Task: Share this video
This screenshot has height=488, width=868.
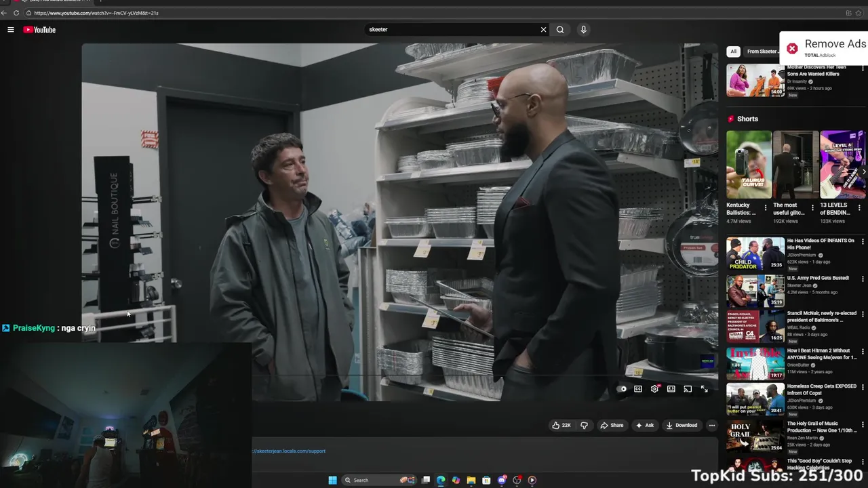Action: (612, 426)
